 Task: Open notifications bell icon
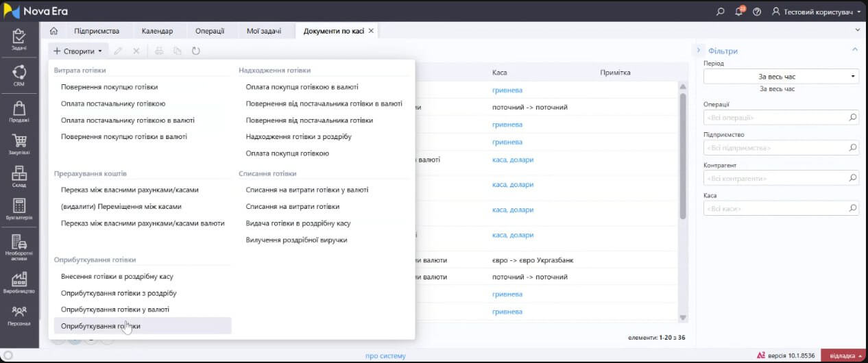pos(739,12)
